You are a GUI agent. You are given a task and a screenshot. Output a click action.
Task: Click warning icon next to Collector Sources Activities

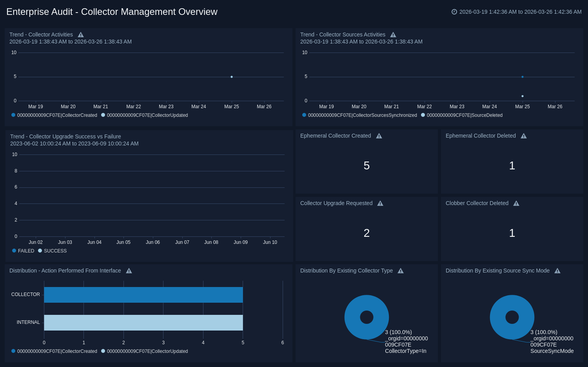pos(393,35)
